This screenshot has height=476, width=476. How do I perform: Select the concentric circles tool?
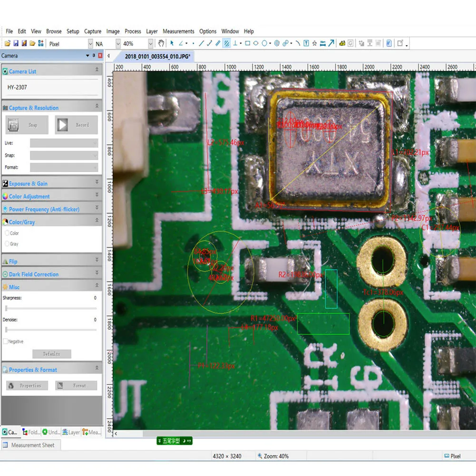point(277,43)
